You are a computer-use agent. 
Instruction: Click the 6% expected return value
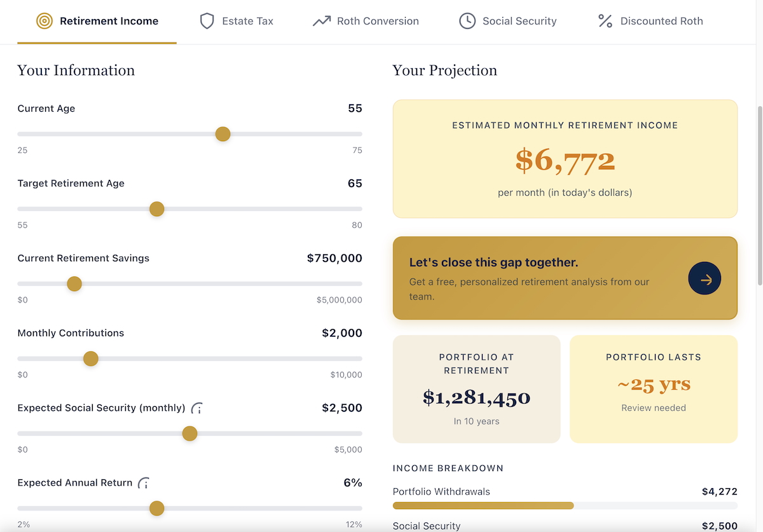click(353, 483)
